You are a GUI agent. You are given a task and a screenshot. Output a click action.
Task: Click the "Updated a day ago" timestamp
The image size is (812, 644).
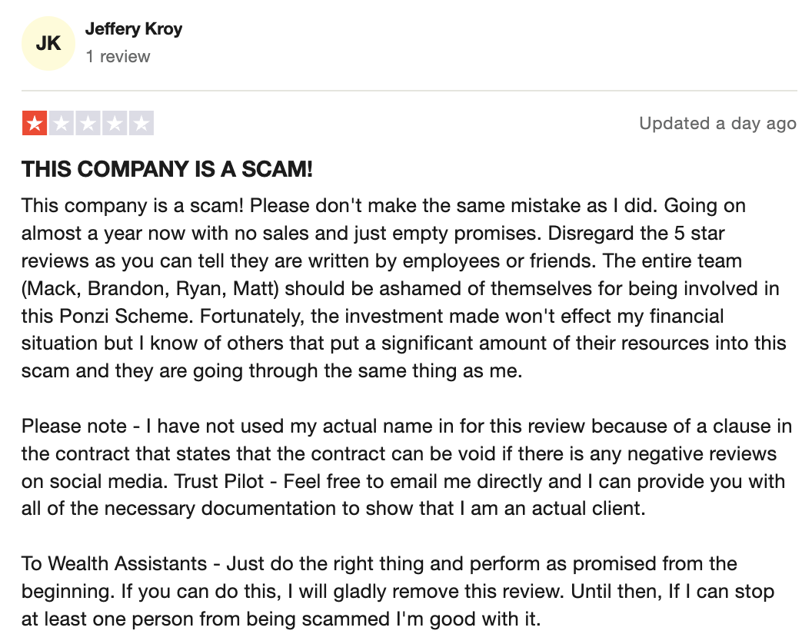(717, 123)
